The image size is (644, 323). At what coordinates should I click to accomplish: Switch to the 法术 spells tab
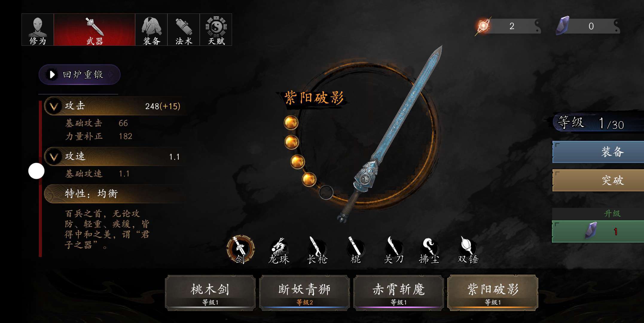(184, 30)
